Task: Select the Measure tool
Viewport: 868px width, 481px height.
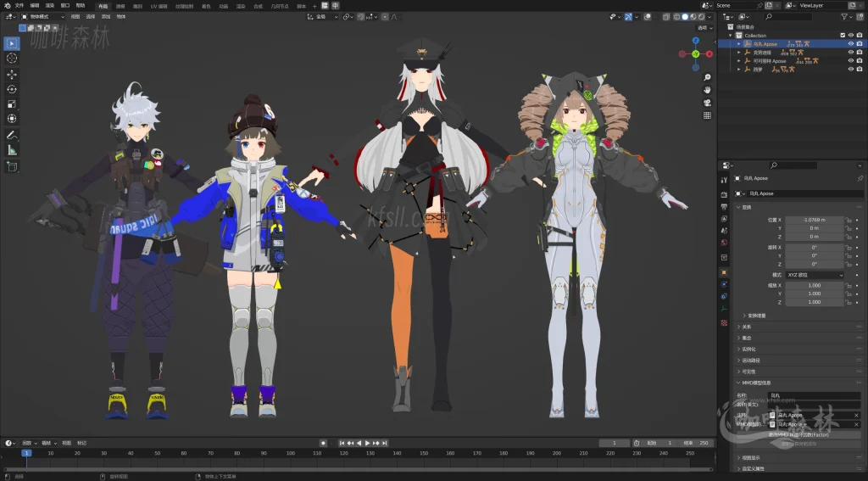Action: (12, 150)
